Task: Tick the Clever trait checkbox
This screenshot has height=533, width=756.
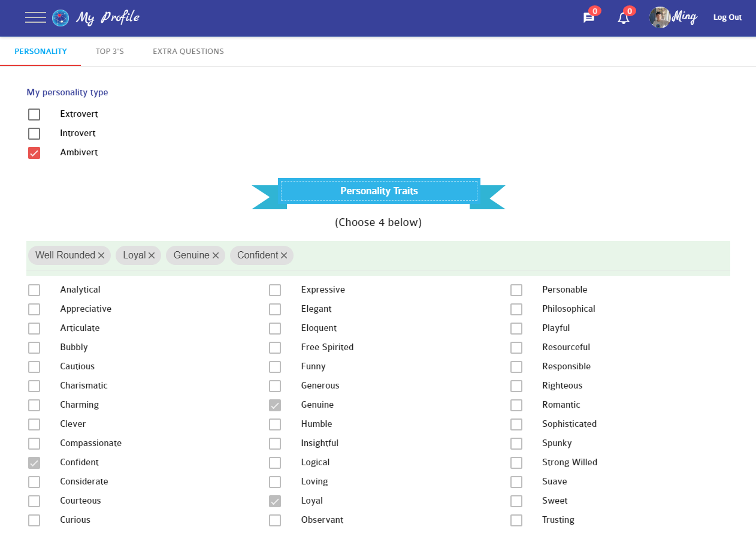Action: [x=34, y=424]
